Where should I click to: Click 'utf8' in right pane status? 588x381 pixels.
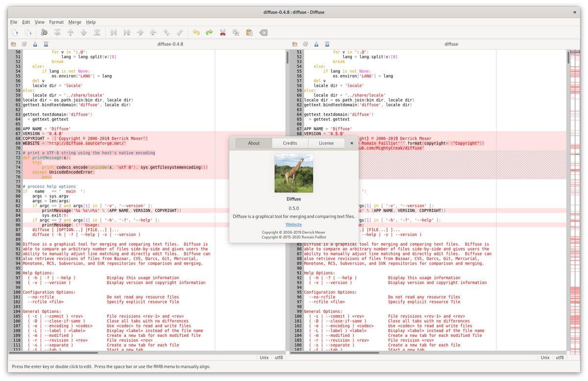[560, 357]
